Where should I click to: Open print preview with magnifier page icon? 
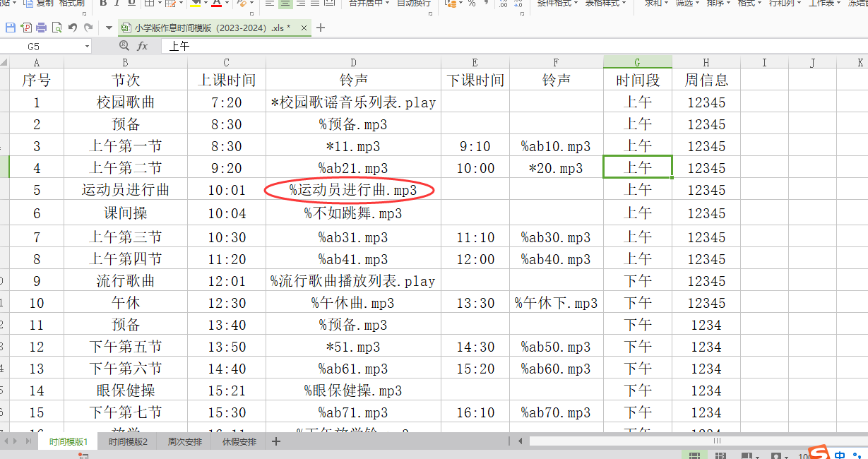(57, 28)
